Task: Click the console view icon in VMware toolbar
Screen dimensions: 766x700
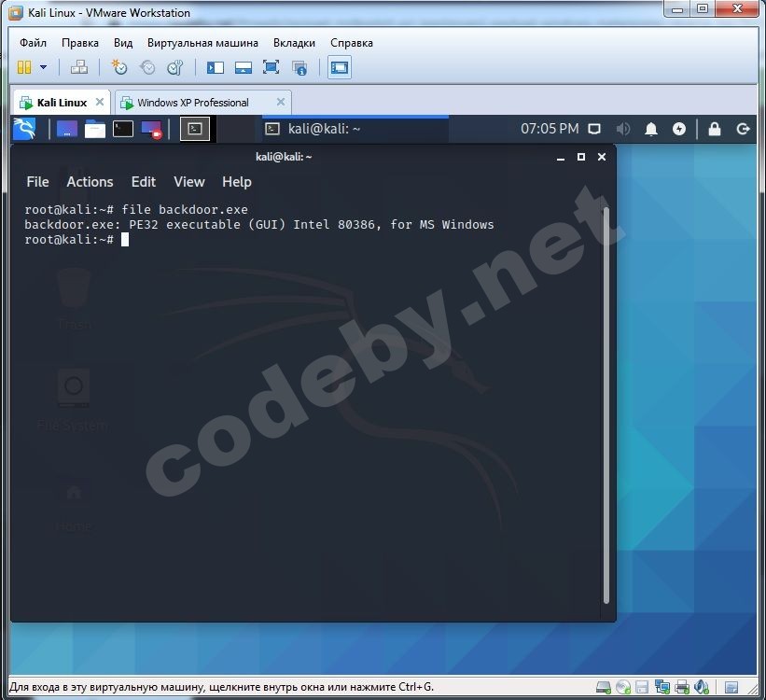Action: 339,67
